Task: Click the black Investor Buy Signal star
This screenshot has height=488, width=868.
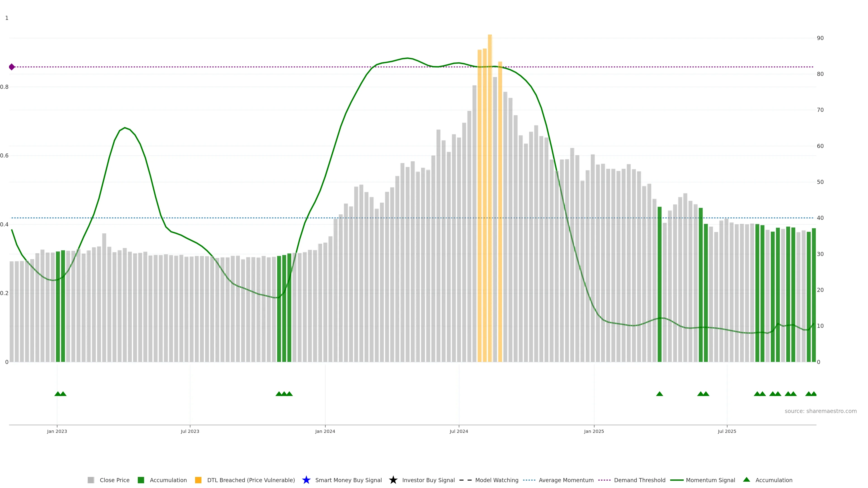Action: pos(393,480)
